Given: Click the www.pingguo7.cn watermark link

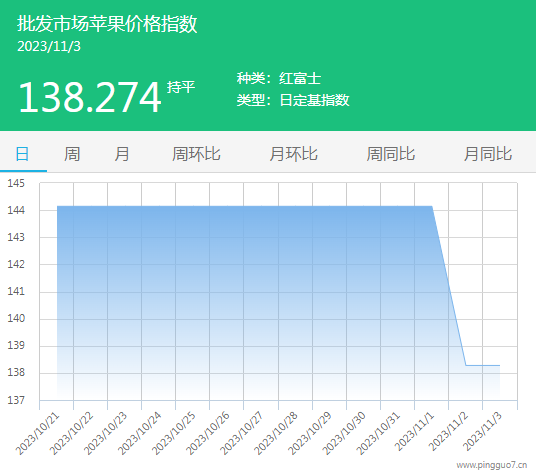Looking at the screenshot, I should coord(492,465).
